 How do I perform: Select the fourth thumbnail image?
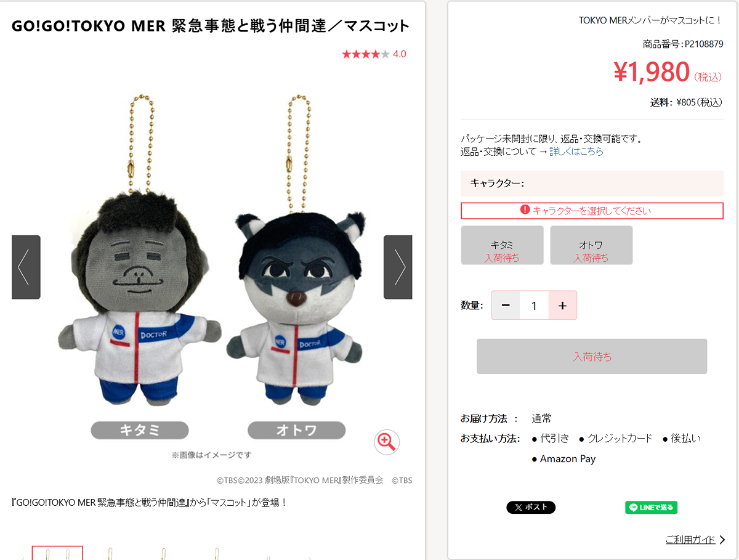point(216,553)
